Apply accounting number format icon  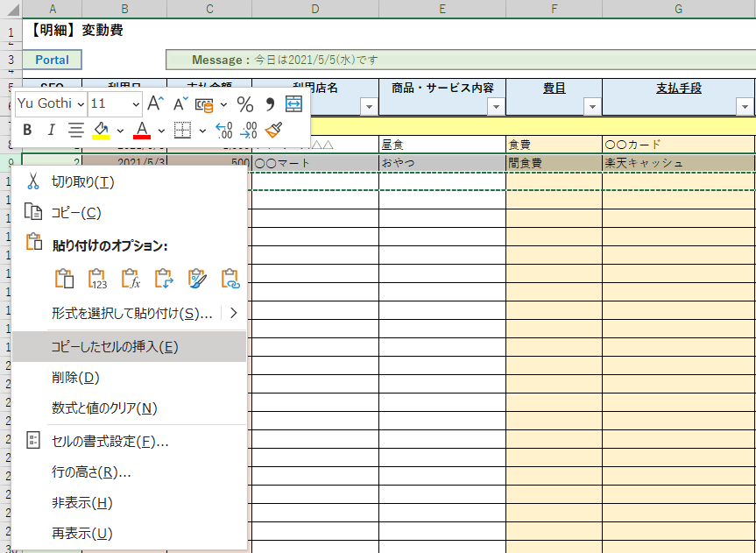[204, 104]
